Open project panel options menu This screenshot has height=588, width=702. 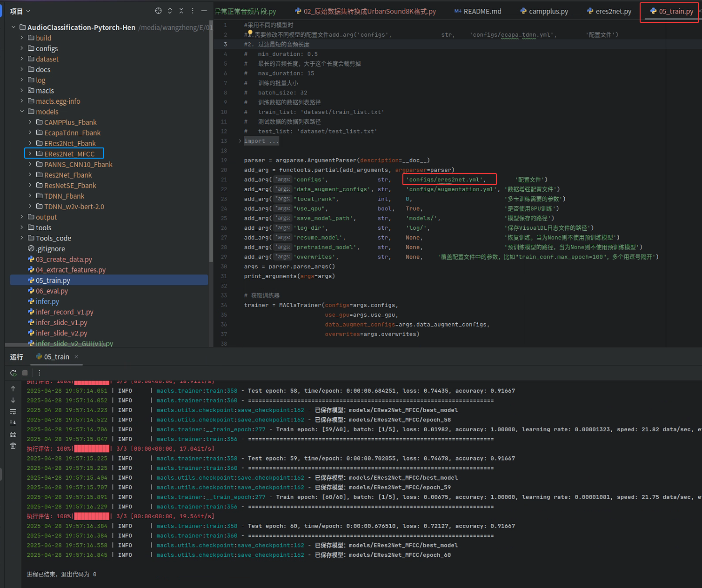click(x=193, y=11)
